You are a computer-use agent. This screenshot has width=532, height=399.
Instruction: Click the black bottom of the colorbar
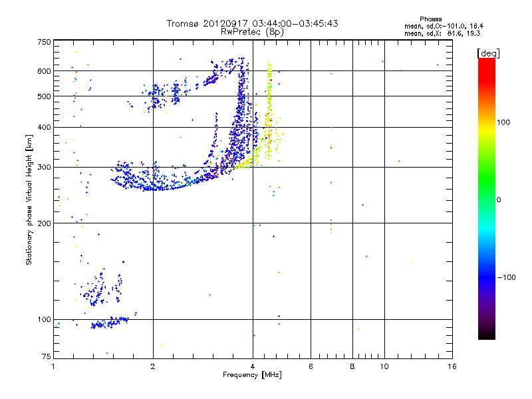(x=487, y=334)
